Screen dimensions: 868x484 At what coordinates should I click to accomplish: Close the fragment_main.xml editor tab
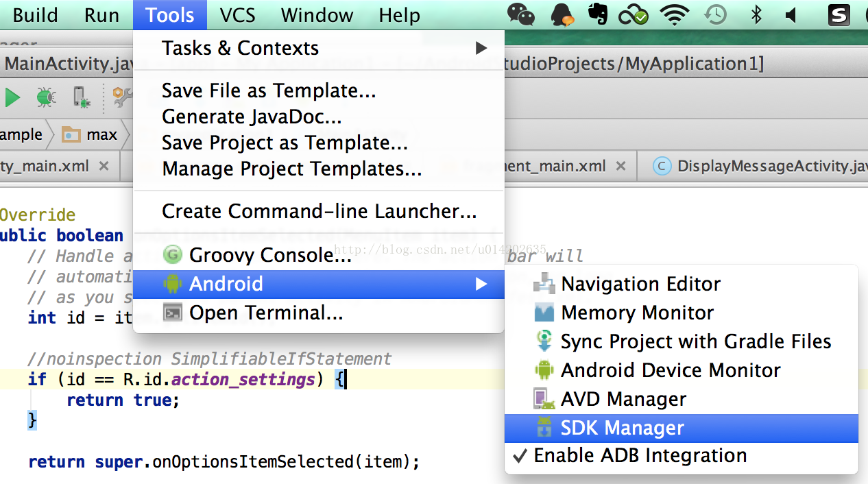tap(620, 166)
